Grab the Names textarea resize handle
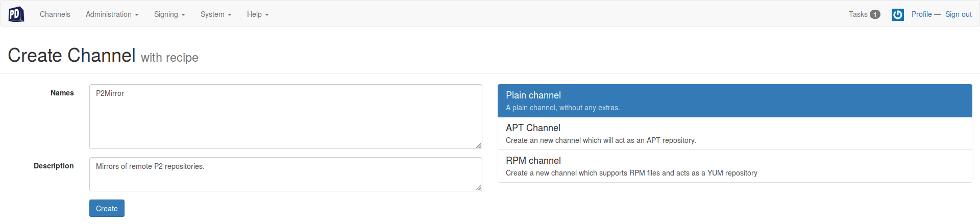Image resolution: width=980 pixels, height=224 pixels. click(x=478, y=145)
